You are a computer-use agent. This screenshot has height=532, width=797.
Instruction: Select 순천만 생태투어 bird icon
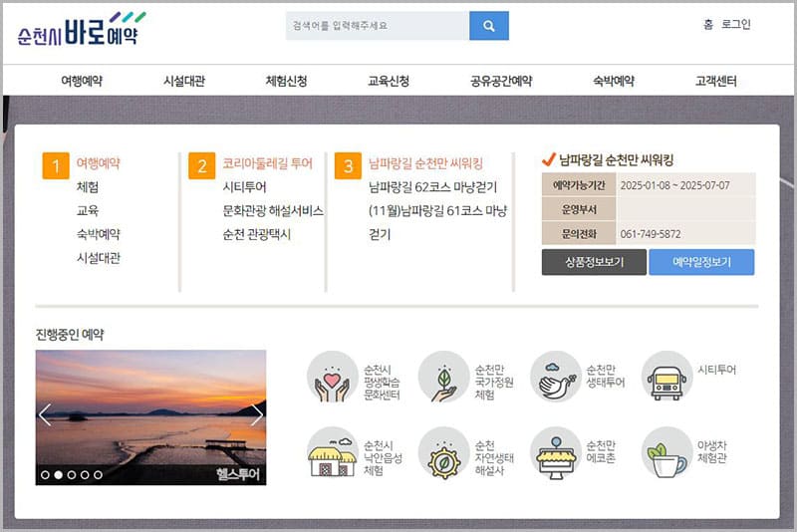(x=555, y=377)
